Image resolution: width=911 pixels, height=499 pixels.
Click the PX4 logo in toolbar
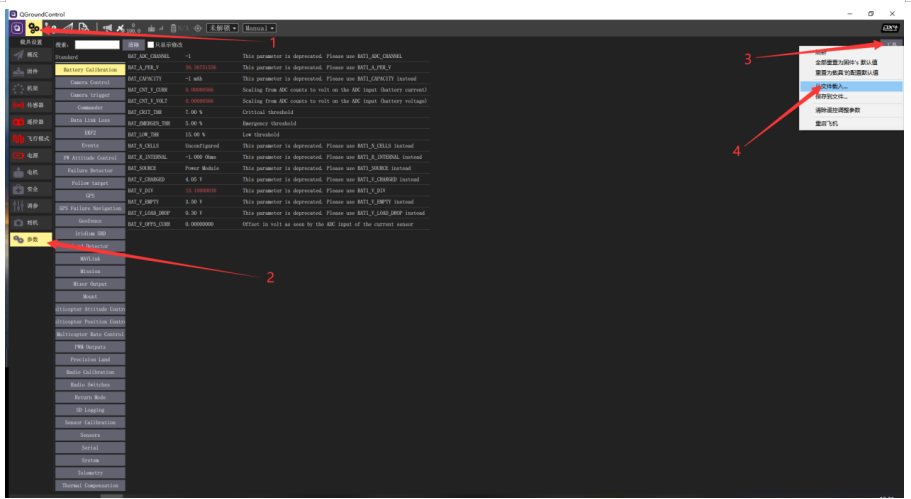click(x=890, y=28)
